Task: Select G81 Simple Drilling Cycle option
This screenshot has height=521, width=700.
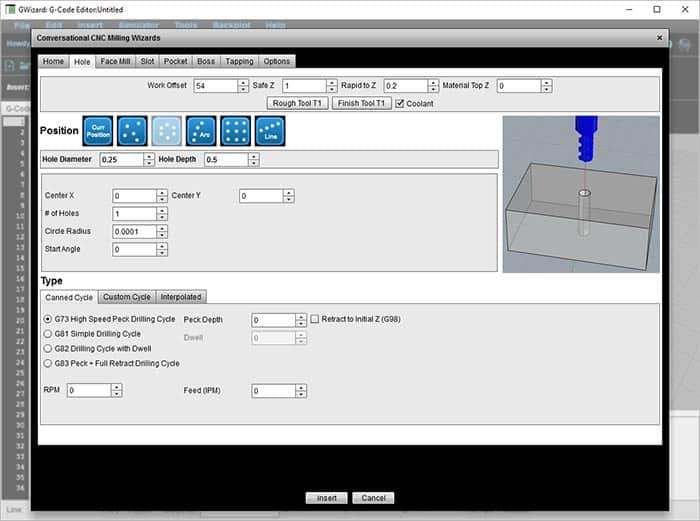Action: (x=48, y=334)
